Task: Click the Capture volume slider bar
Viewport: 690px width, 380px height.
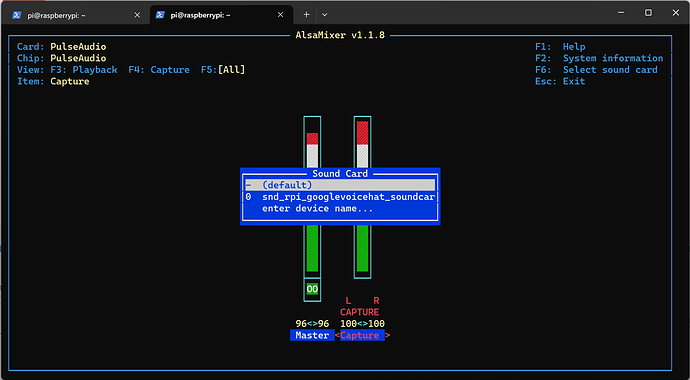Action: pos(362,197)
